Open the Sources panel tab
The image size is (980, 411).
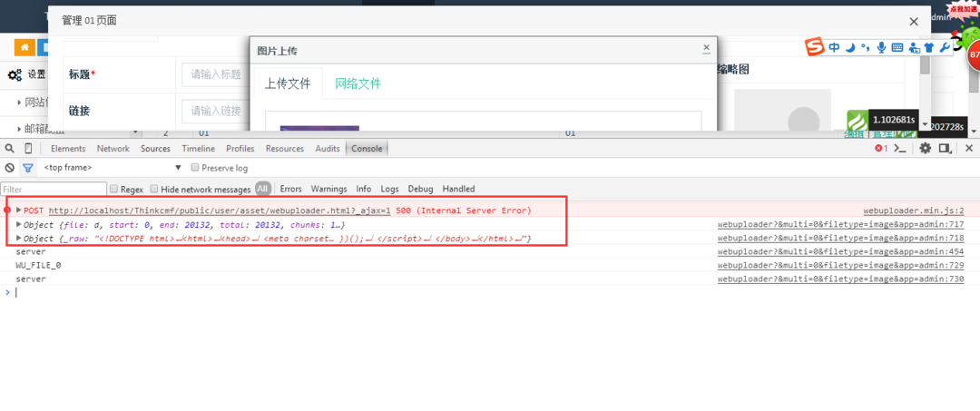(x=156, y=148)
